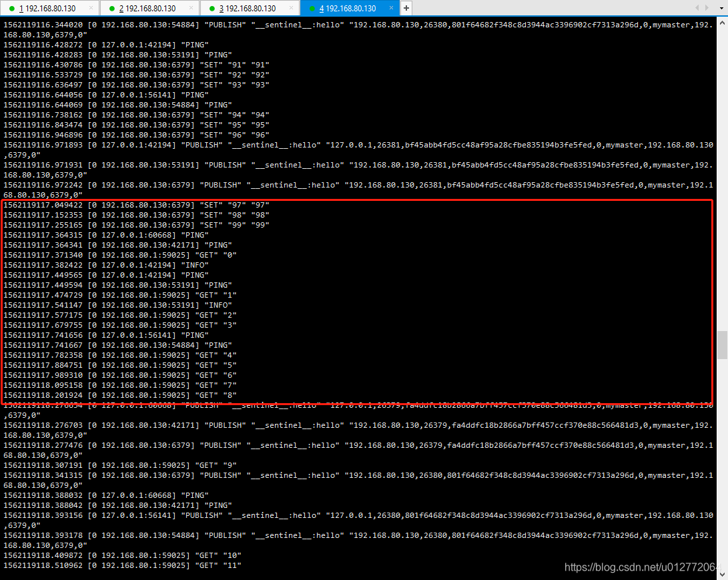Viewport: 728px width, 580px height.
Task: Click the vertical scrollbar thumb
Action: pyautogui.click(x=723, y=345)
